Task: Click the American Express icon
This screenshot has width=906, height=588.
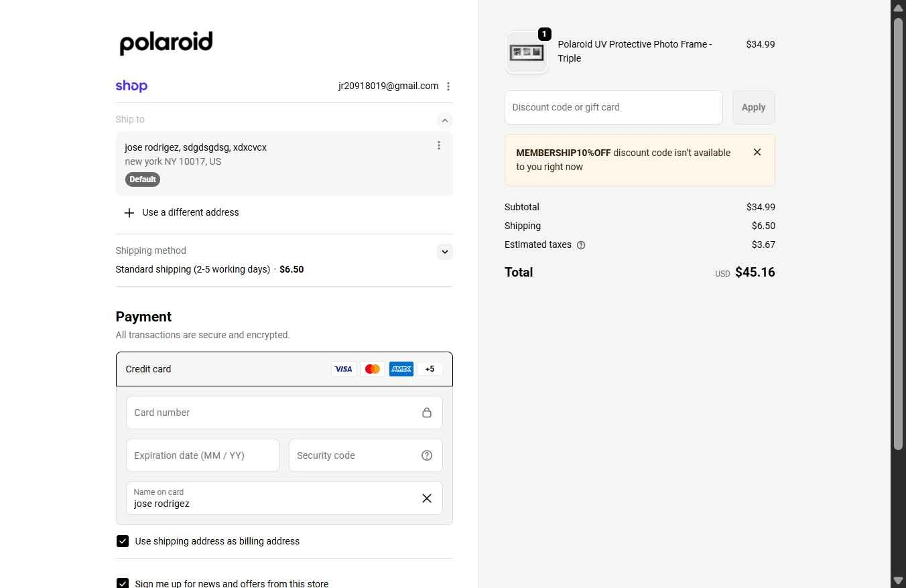Action: pyautogui.click(x=401, y=369)
